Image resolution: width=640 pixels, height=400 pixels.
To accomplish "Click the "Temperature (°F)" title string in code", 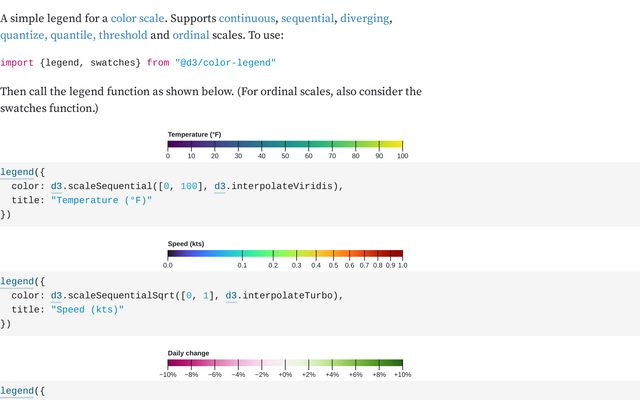I will (101, 200).
